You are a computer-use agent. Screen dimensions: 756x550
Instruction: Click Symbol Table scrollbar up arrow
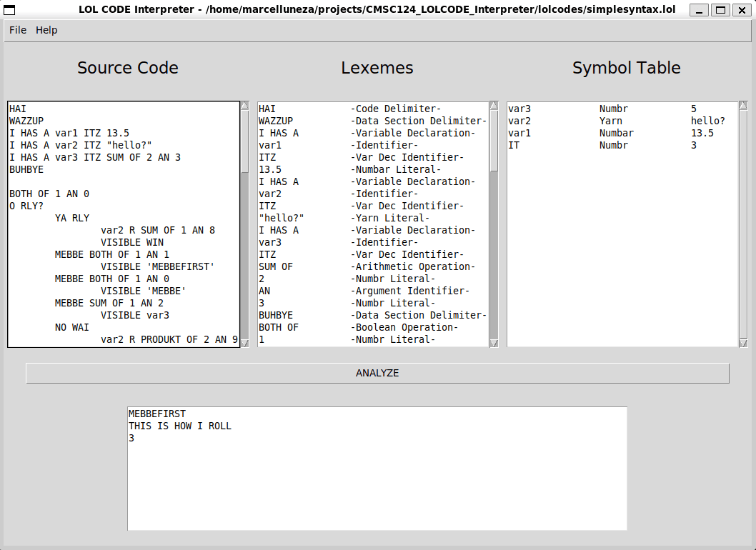coord(743,106)
